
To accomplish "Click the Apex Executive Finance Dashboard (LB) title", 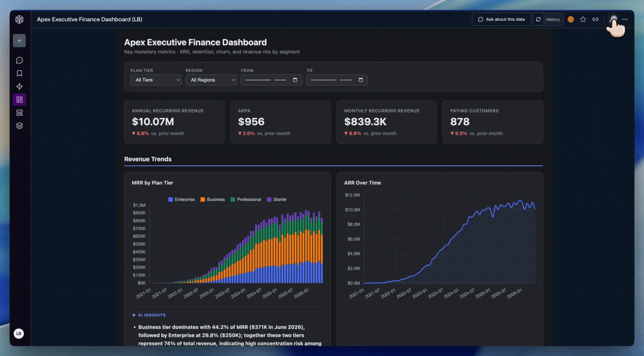I will [90, 19].
